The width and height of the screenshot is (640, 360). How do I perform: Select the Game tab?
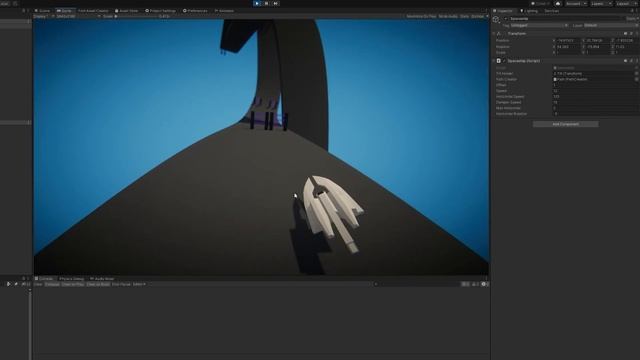(64, 11)
